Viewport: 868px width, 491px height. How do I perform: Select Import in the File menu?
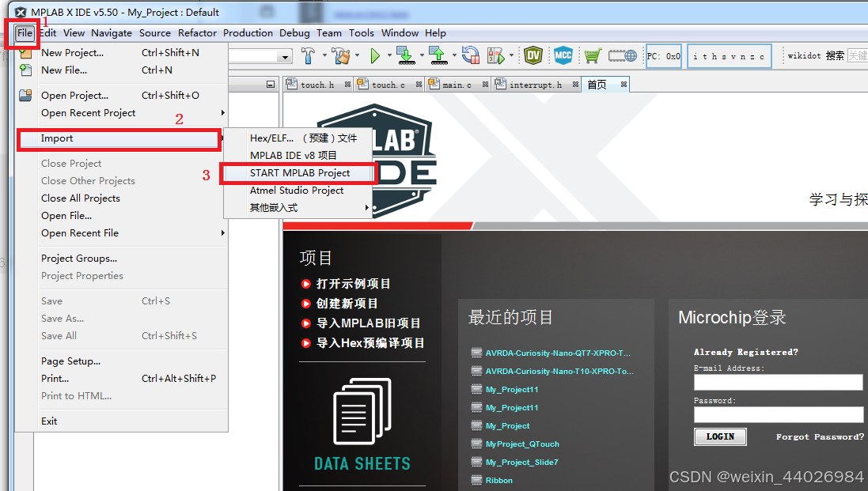119,138
